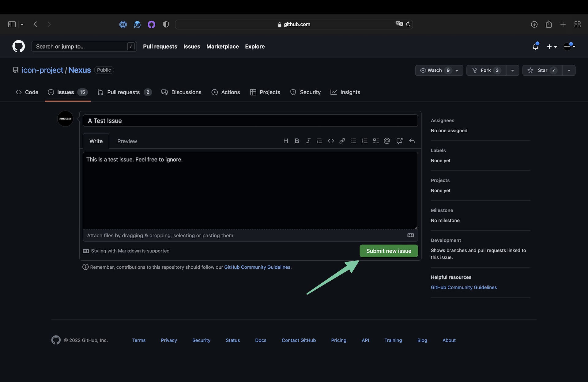Click the 1Password extension icon
Screen dimensions: 588x382
[123, 24]
